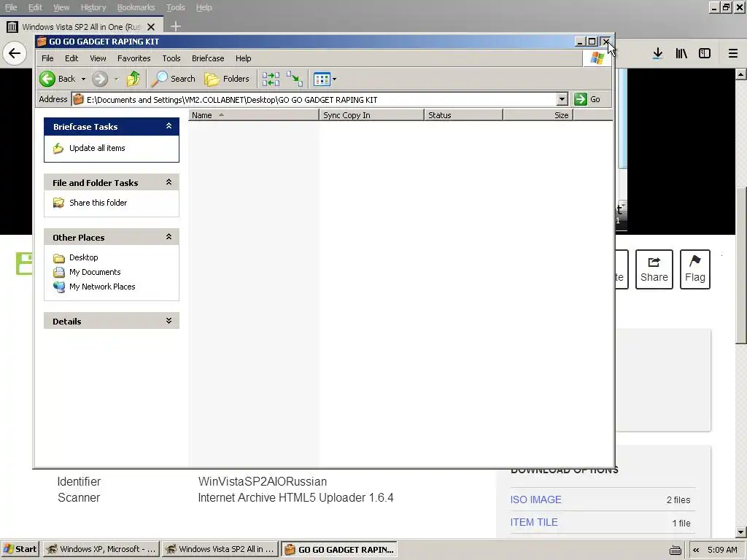Open Explorer Help menu

click(x=243, y=58)
